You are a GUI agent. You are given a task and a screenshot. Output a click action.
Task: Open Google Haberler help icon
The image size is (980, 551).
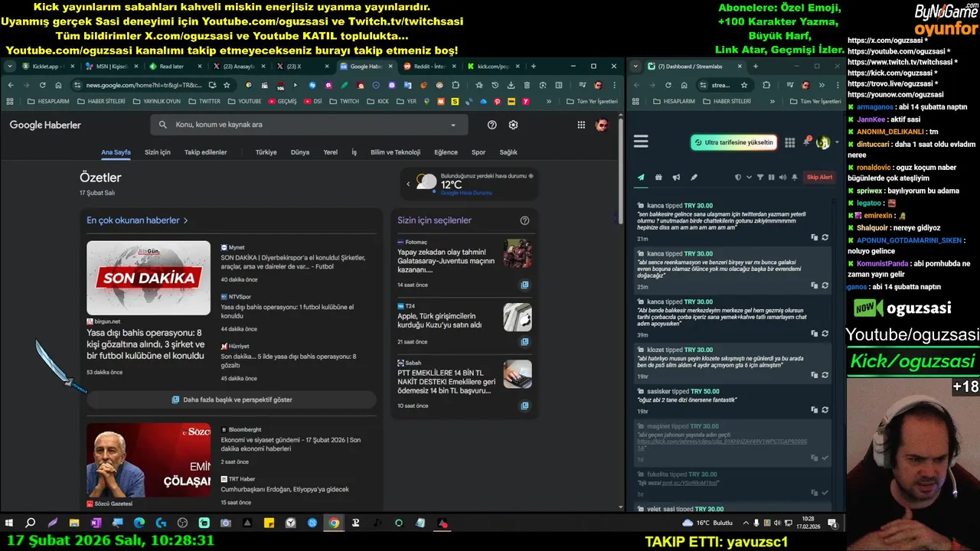(x=492, y=125)
